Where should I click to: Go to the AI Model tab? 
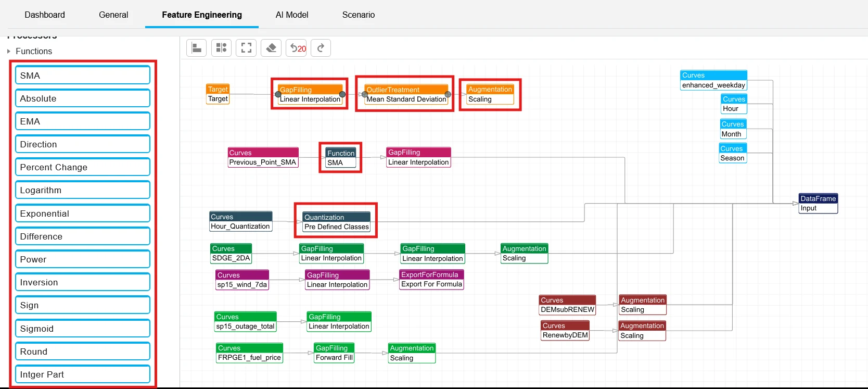292,15
